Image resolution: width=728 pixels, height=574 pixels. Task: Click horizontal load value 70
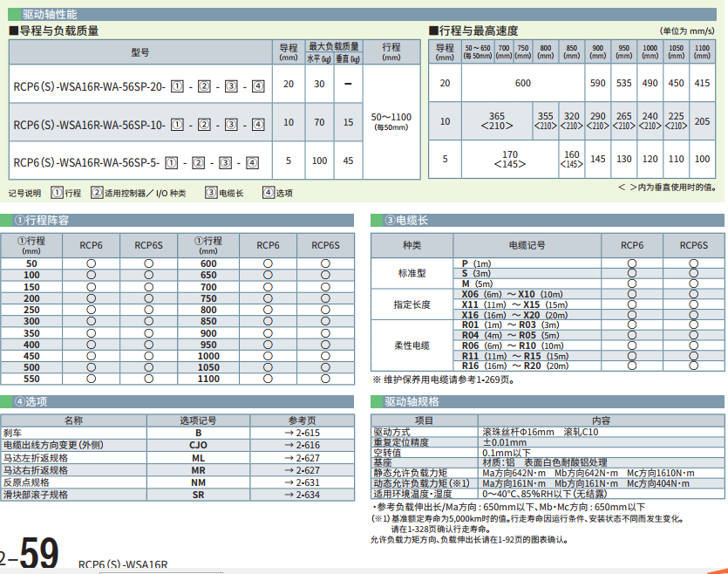[x=319, y=123]
